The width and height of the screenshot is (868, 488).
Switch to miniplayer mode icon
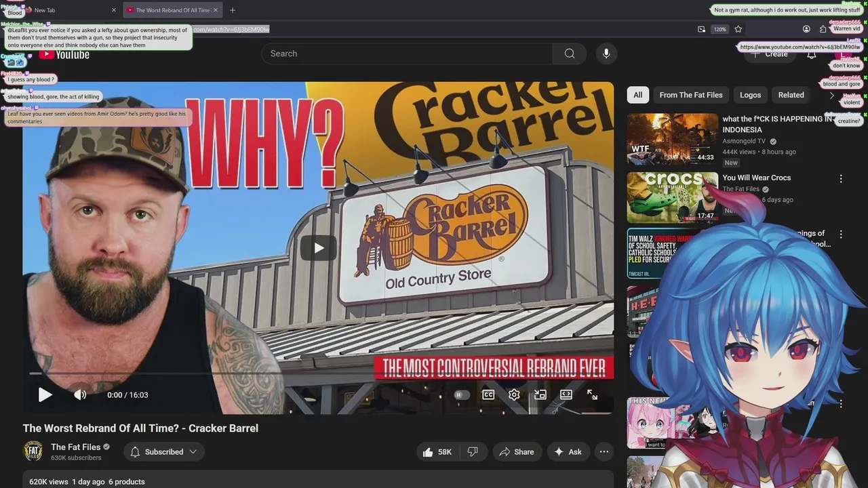[x=540, y=394]
